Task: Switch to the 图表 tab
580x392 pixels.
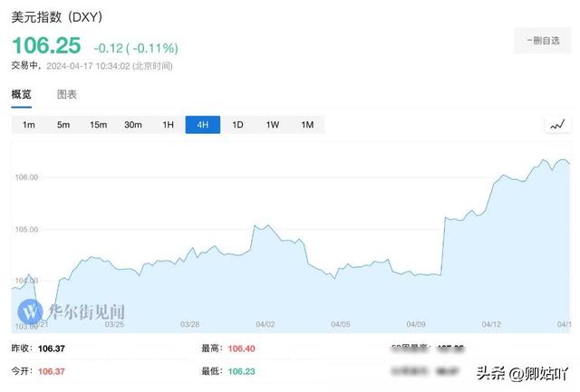Action: tap(67, 94)
